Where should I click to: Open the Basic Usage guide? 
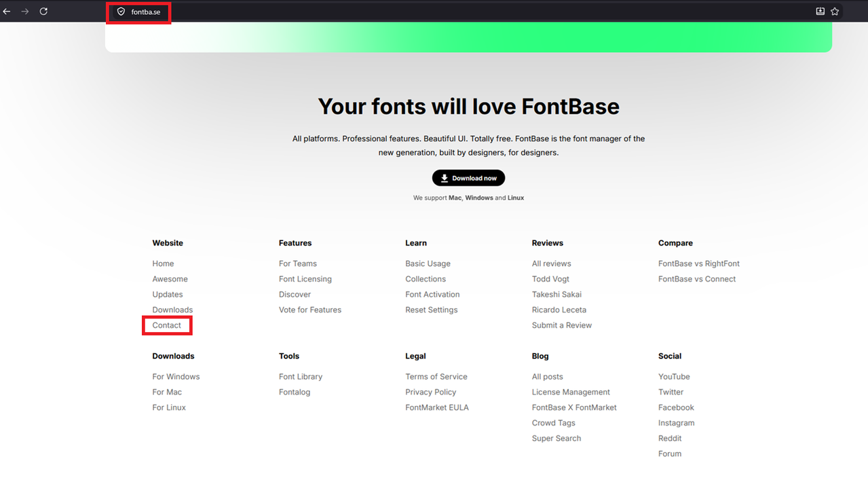[428, 263]
